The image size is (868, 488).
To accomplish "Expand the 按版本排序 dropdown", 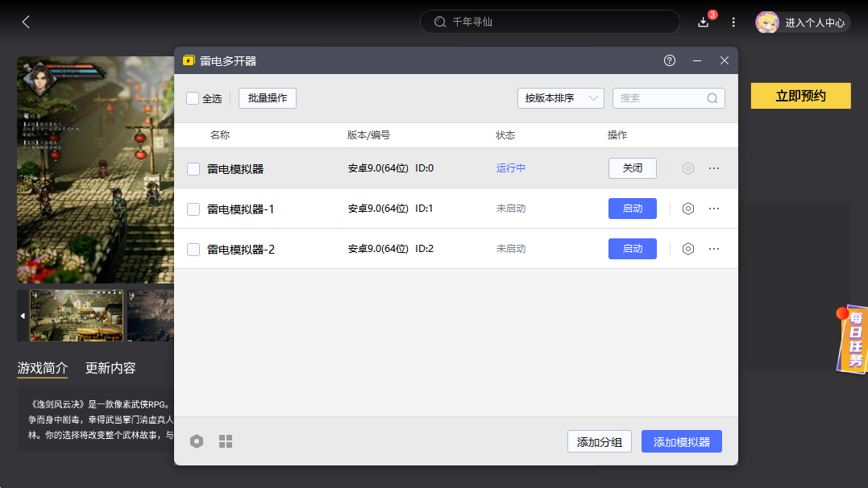I will 560,98.
